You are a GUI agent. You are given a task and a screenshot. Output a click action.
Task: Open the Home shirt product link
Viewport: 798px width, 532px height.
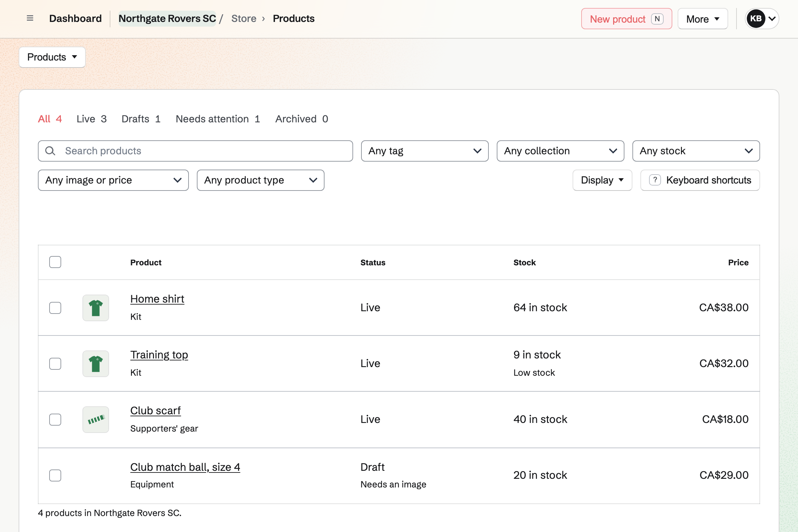point(157,299)
